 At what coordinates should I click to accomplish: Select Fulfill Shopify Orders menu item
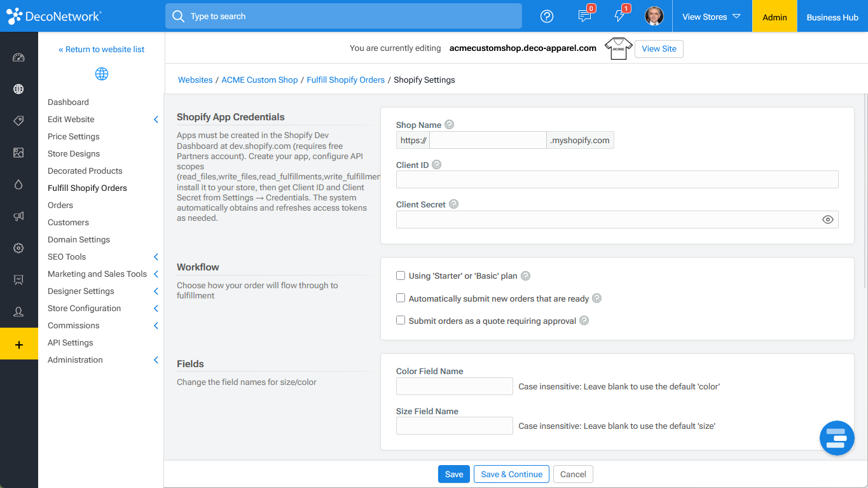click(87, 188)
